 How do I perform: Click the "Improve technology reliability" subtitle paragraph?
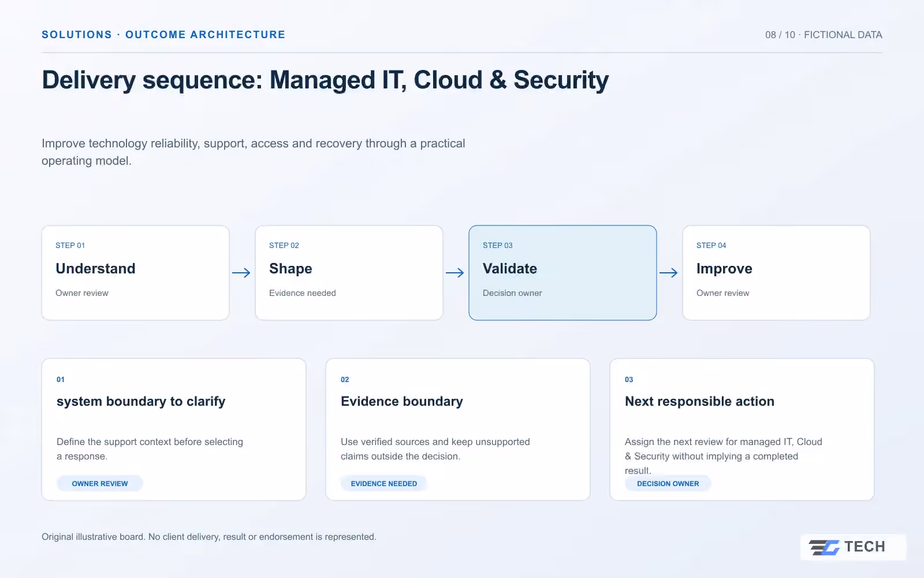(x=254, y=152)
